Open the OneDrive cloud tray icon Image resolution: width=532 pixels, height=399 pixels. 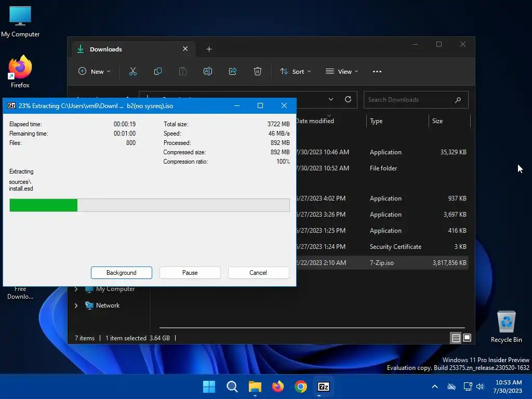(451, 387)
